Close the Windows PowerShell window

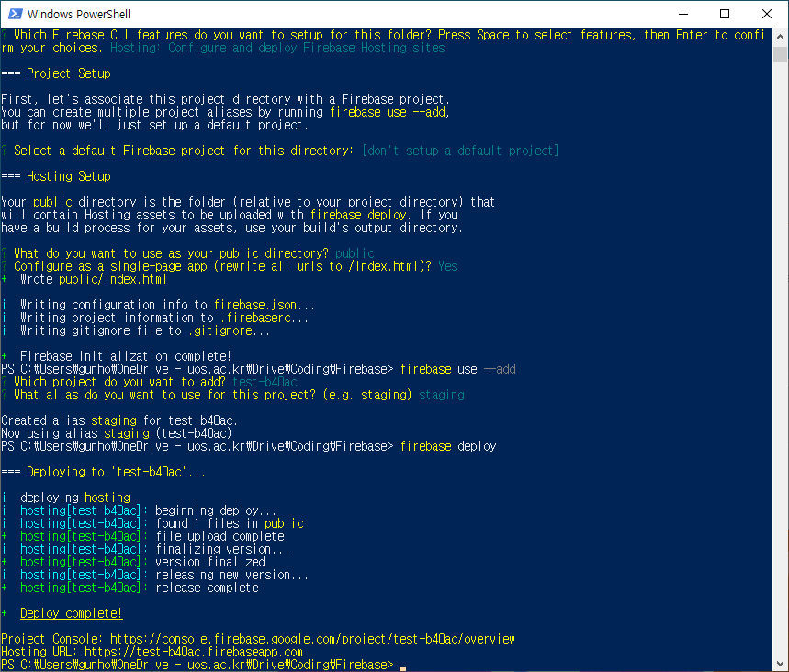[766, 14]
